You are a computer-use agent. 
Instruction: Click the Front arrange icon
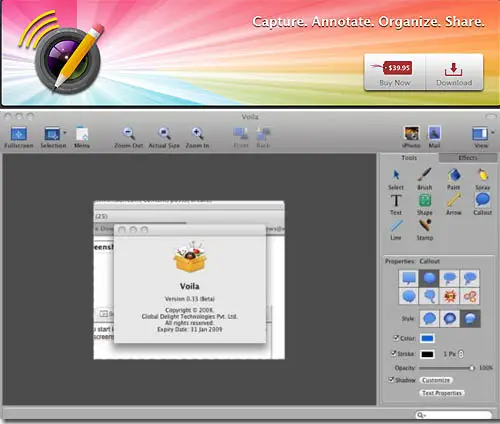(240, 134)
